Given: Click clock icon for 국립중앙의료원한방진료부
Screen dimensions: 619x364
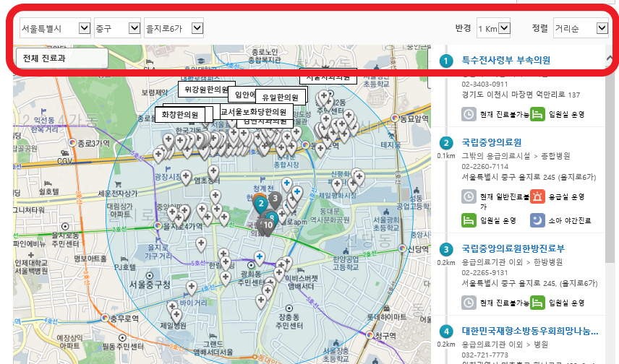Looking at the screenshot, I should coord(469,303).
